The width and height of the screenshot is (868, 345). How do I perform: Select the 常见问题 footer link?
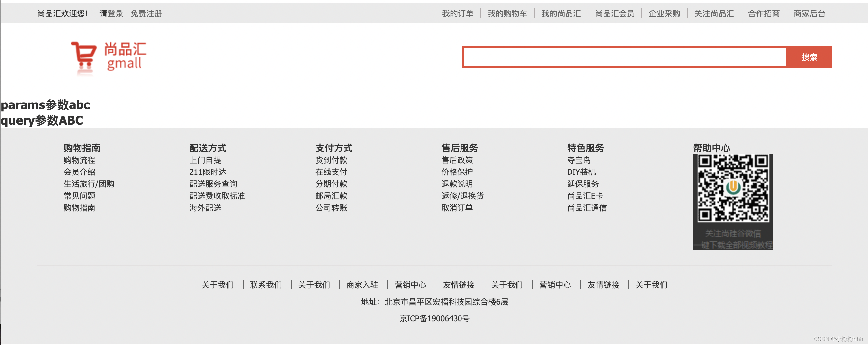click(79, 196)
